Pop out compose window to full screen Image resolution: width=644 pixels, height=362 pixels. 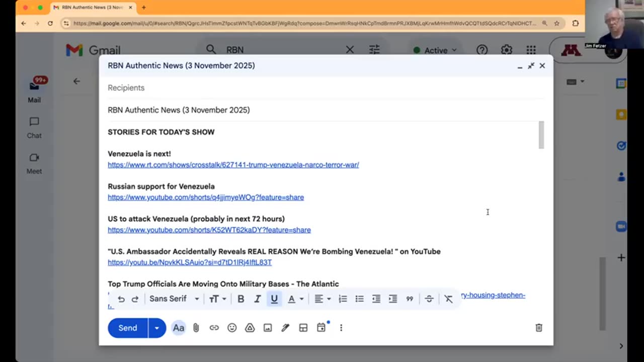click(531, 66)
